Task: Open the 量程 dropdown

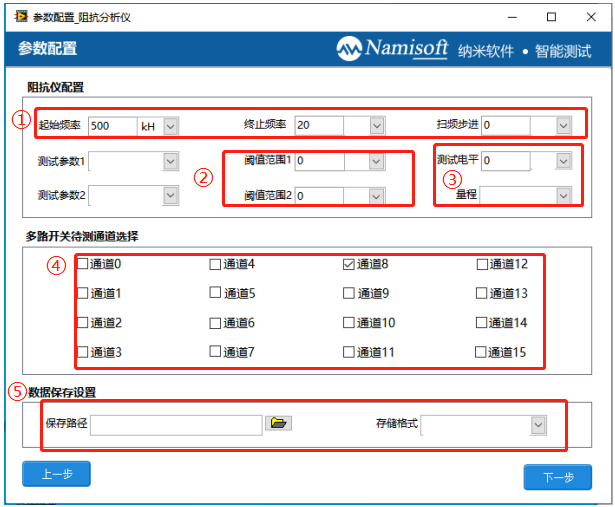Action: pyautogui.click(x=564, y=195)
